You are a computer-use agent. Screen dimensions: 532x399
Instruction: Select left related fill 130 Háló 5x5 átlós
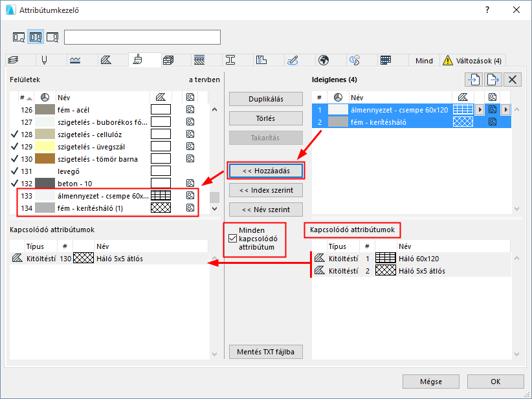(109, 259)
